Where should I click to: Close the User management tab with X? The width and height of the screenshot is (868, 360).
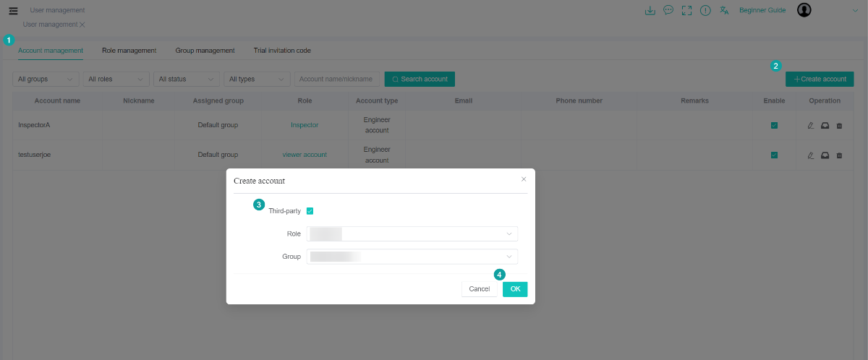tap(82, 25)
